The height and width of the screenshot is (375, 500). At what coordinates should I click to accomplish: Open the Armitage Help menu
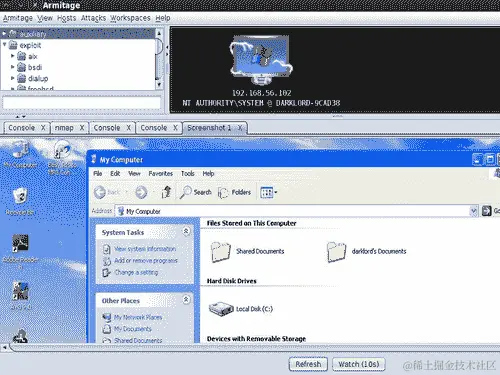point(163,18)
